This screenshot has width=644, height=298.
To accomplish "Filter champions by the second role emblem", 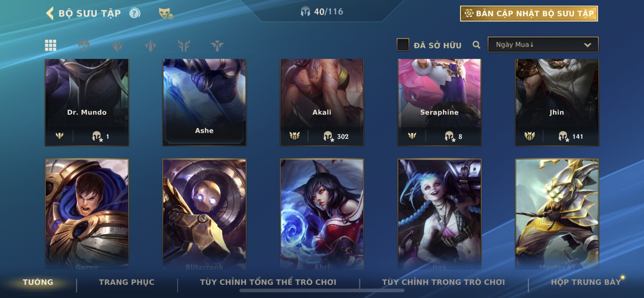I will 117,45.
